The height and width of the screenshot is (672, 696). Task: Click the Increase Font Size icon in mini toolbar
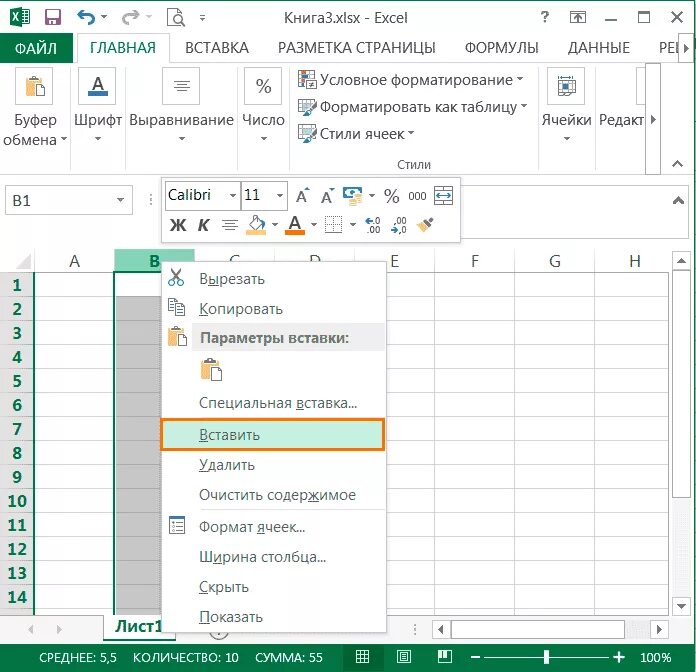point(302,195)
